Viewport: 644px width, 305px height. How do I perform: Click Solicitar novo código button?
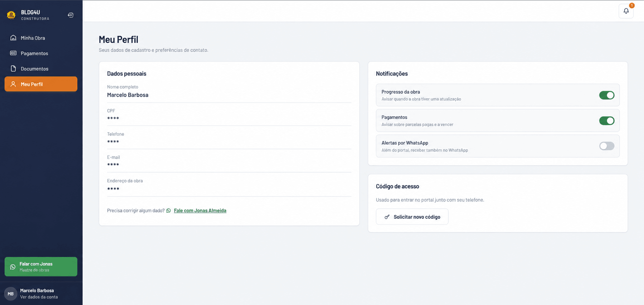coord(412,217)
